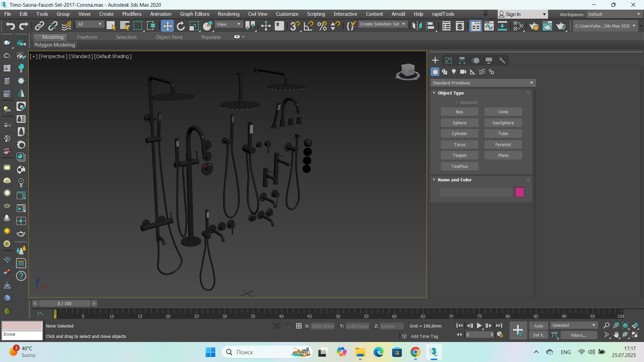The image size is (644, 362).
Task: Open the key Filters... button
Action: click(579, 335)
